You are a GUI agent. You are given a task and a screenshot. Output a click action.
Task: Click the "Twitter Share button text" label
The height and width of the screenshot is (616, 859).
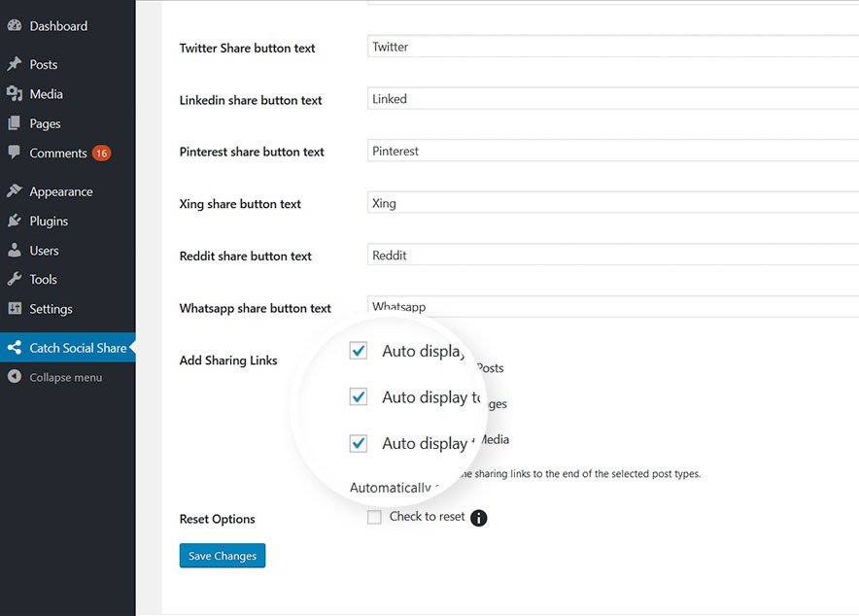click(x=247, y=49)
